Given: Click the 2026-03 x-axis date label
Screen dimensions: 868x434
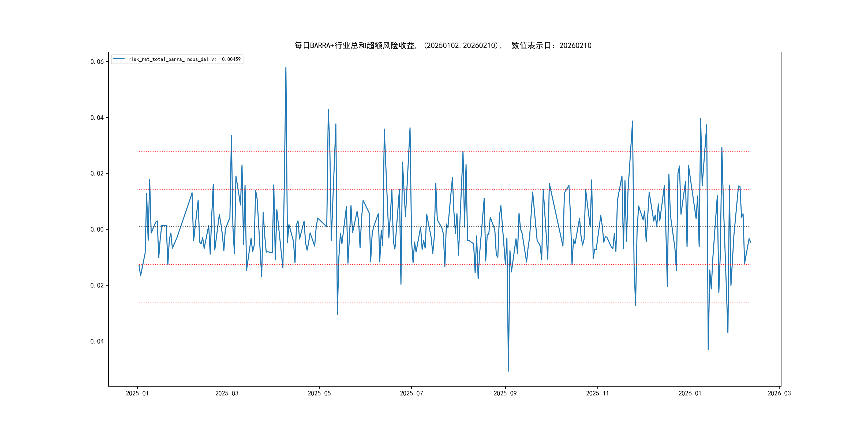Looking at the screenshot, I should click(779, 393).
